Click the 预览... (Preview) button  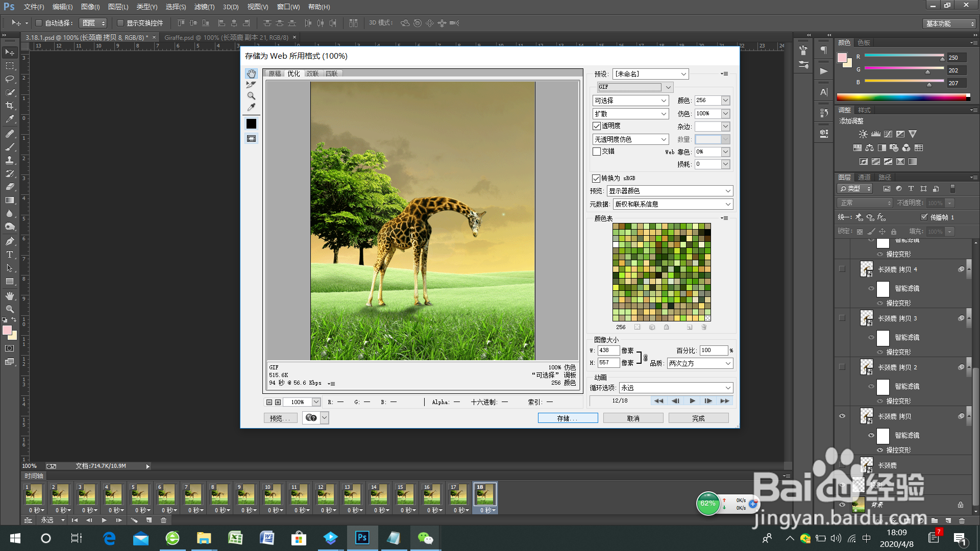(x=280, y=418)
